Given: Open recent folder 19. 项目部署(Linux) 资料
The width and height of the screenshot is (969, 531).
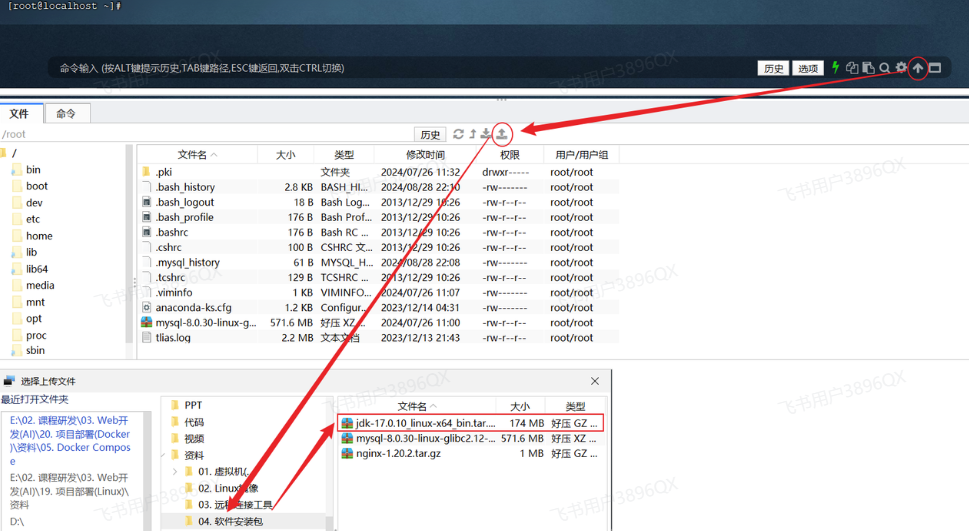Looking at the screenshot, I should 70,491.
